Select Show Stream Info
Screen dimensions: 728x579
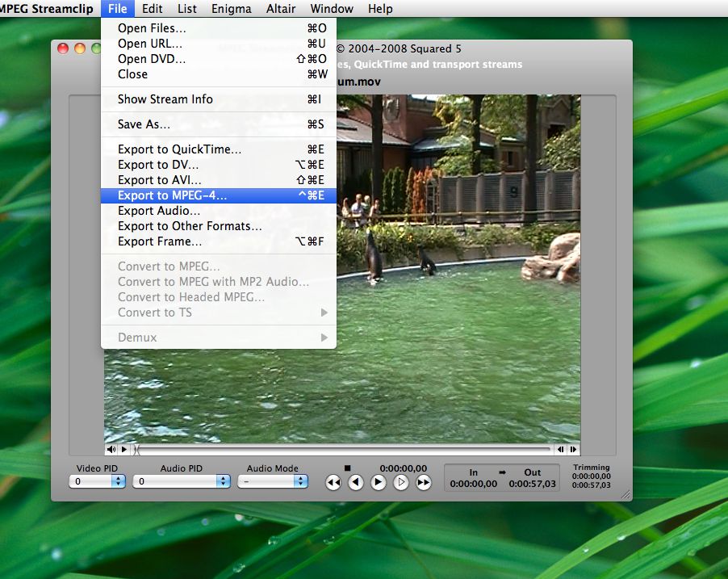[x=218, y=99]
